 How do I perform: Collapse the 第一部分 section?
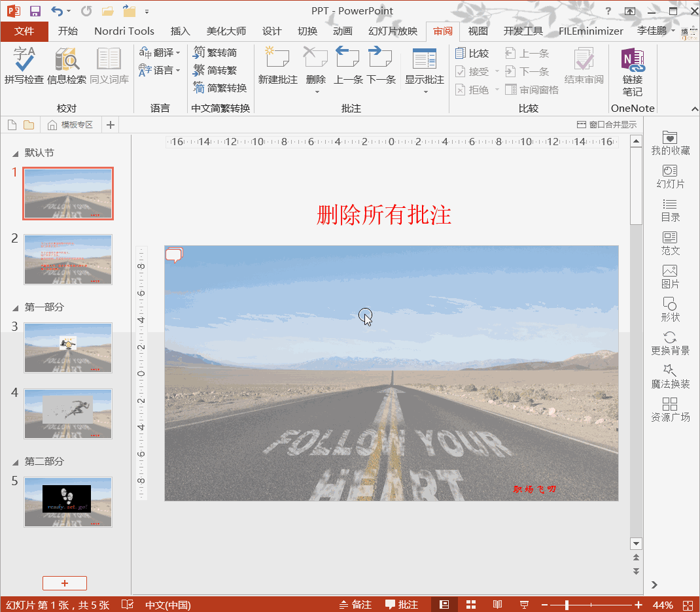click(15, 308)
